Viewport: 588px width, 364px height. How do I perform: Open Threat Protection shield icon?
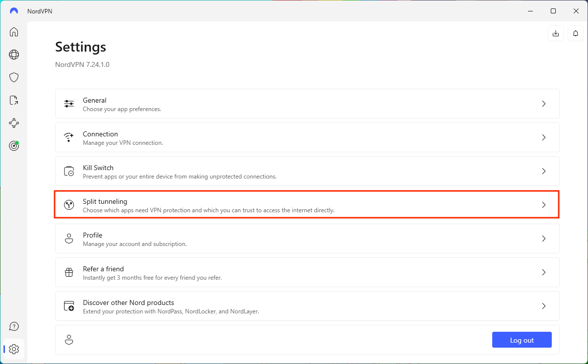tap(14, 77)
